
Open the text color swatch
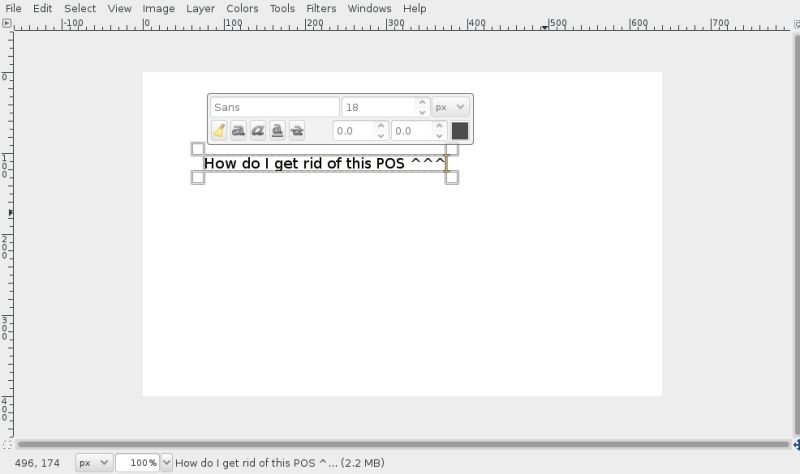click(460, 131)
